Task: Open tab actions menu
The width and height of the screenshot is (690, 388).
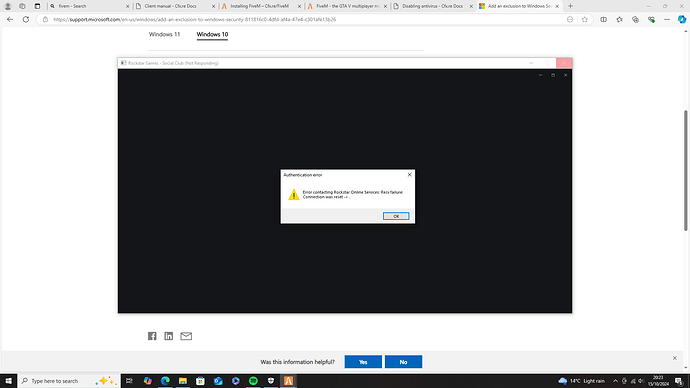Action: 37,6
